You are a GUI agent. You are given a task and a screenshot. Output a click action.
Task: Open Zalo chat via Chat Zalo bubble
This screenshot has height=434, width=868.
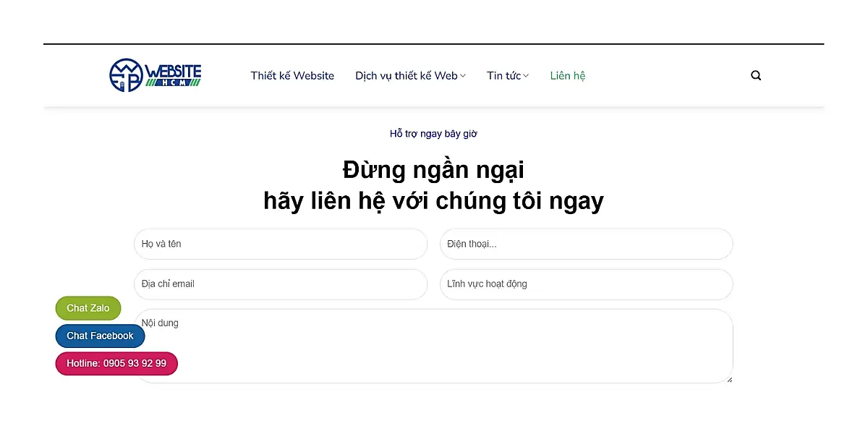88,307
